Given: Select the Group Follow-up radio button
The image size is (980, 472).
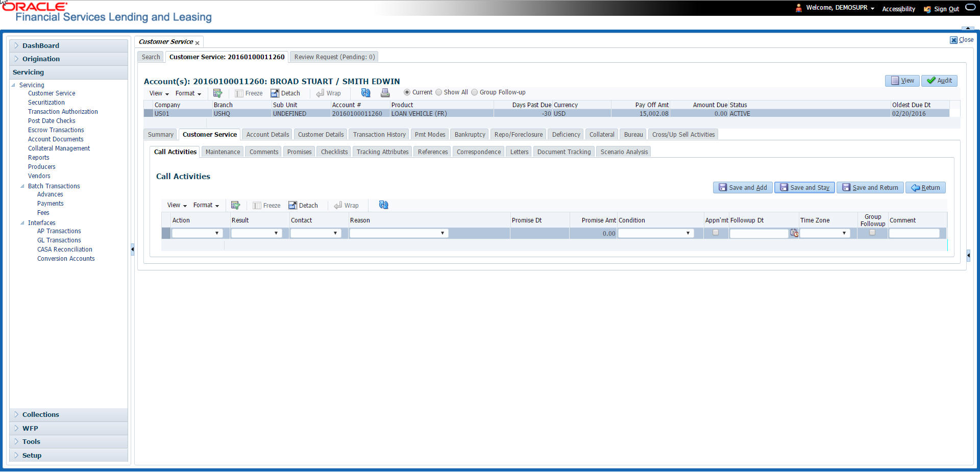Looking at the screenshot, I should coord(474,92).
